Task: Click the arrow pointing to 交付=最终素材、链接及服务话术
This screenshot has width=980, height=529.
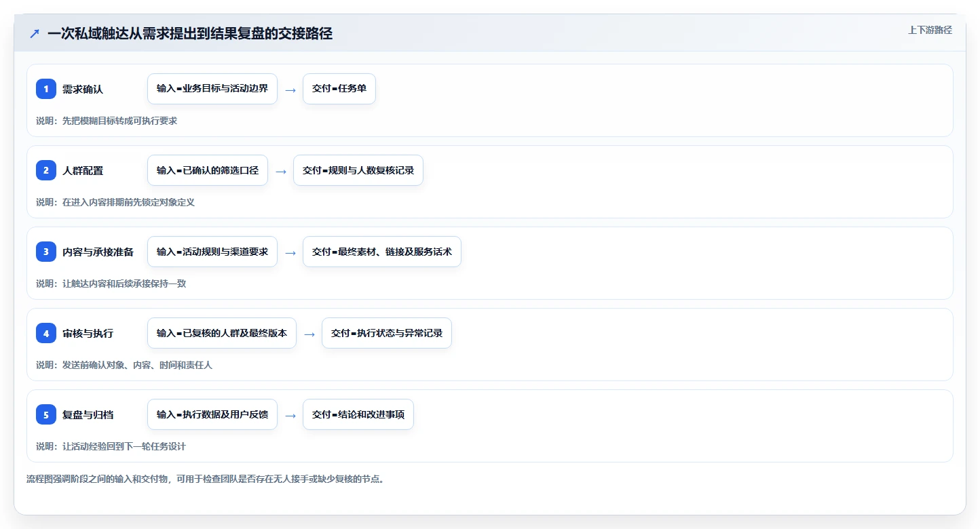Action: click(x=290, y=252)
